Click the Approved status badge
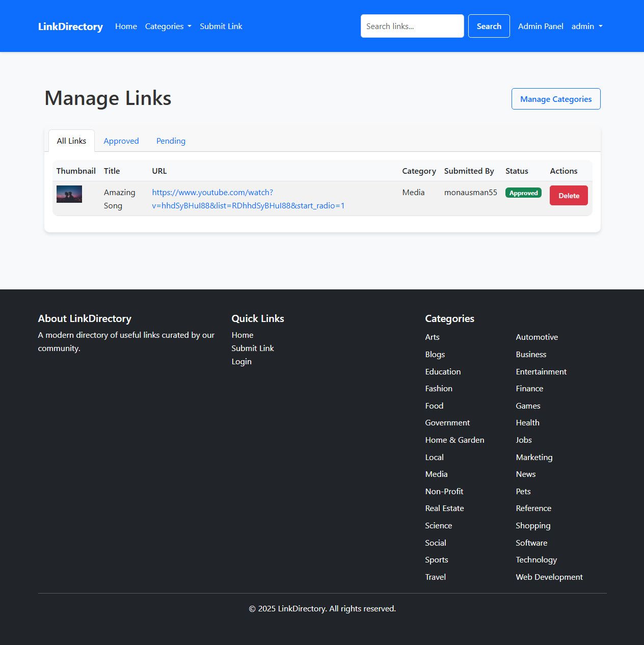The width and height of the screenshot is (644, 645). [x=523, y=193]
